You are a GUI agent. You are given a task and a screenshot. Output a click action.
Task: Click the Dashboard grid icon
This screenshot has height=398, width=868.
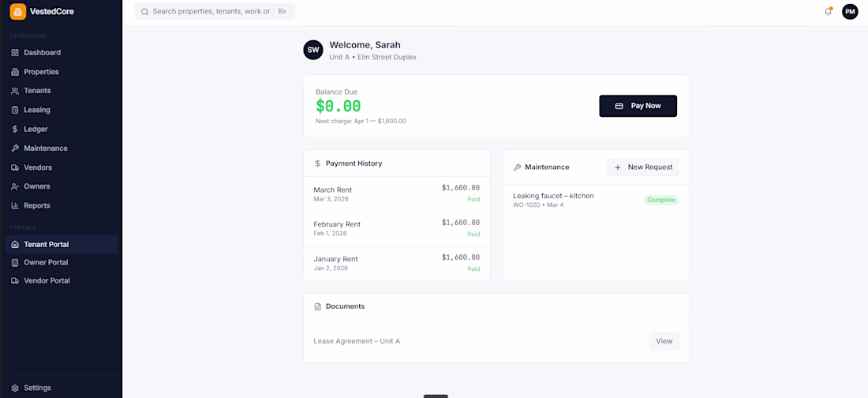(15, 53)
